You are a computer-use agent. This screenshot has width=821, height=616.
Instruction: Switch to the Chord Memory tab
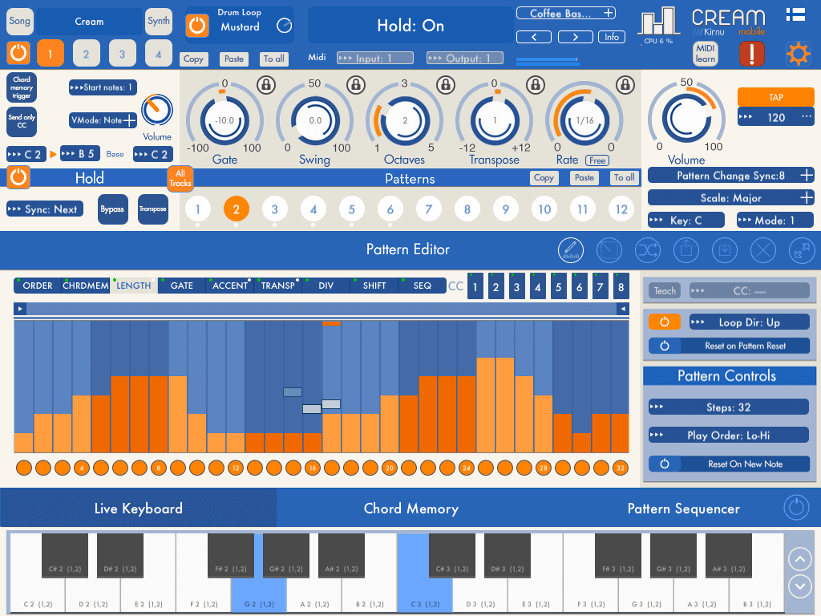(x=411, y=508)
